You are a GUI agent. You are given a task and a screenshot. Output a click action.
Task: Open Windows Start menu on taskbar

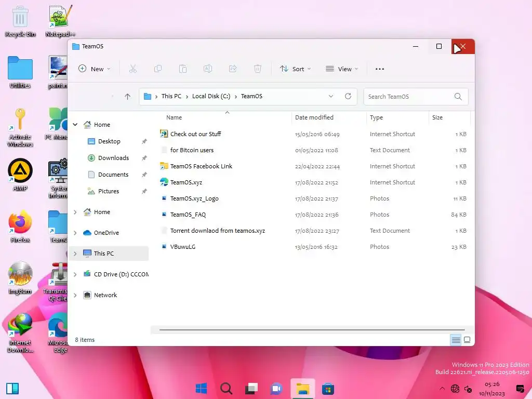(x=201, y=389)
